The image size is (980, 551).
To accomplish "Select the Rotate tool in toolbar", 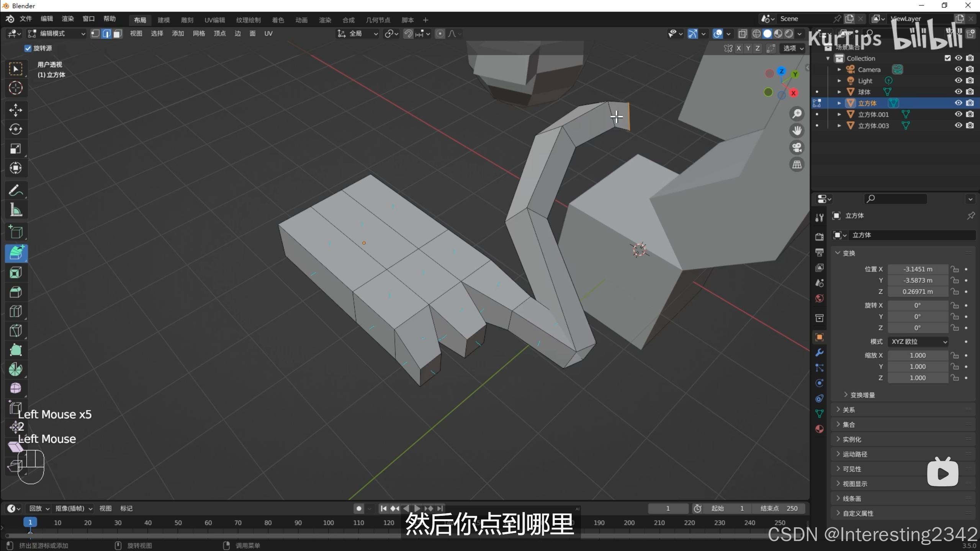I will pos(15,129).
